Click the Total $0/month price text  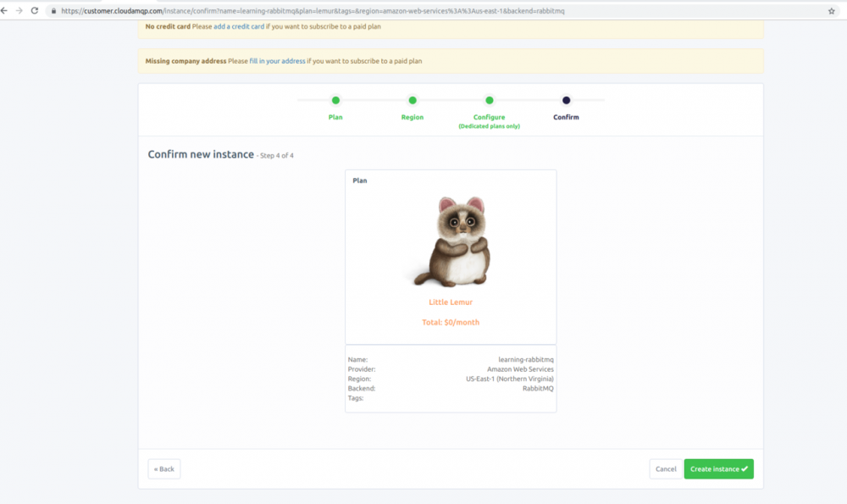point(451,322)
